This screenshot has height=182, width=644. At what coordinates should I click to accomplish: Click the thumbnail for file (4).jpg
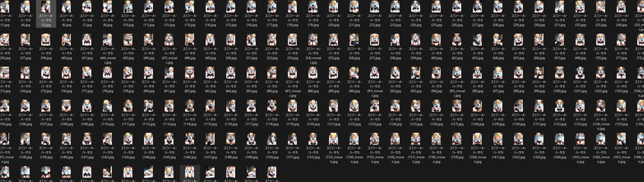click(25, 6)
